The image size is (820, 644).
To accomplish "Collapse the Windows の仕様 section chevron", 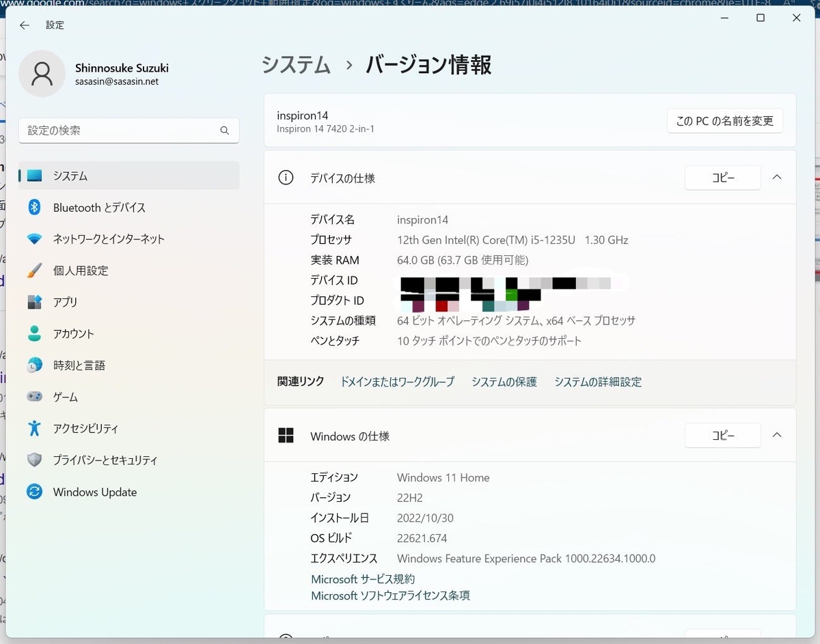I will (x=776, y=435).
